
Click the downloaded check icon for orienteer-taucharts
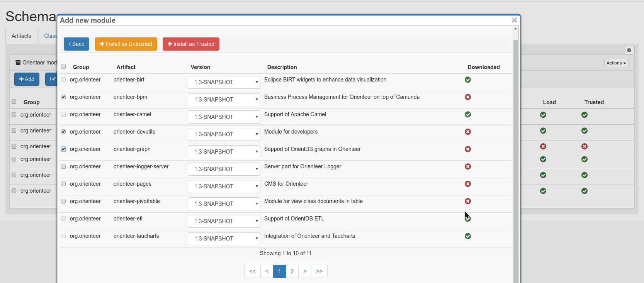(x=468, y=236)
